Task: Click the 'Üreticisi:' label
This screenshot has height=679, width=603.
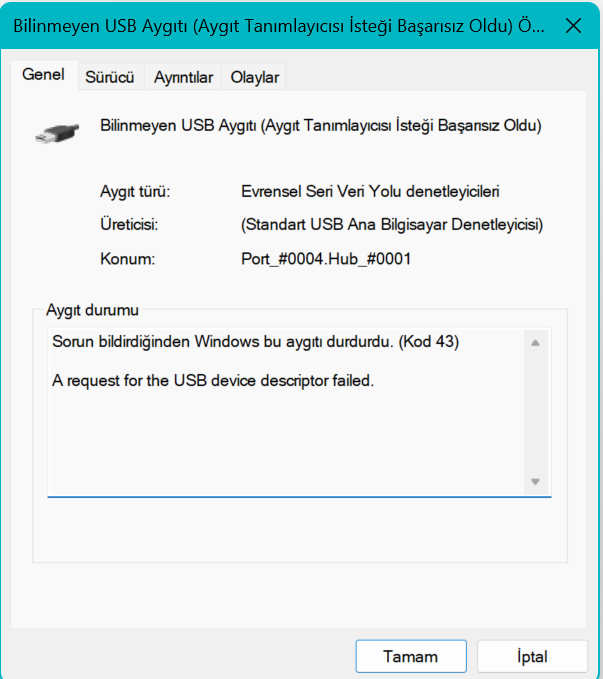Action: coord(129,225)
